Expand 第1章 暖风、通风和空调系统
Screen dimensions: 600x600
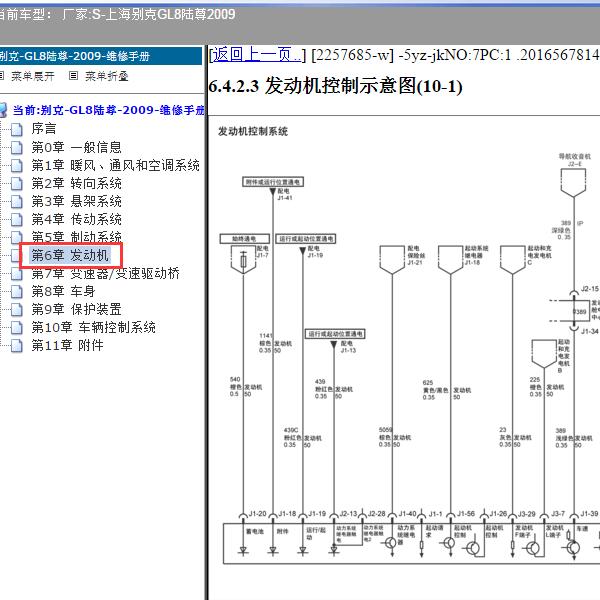click(x=115, y=165)
